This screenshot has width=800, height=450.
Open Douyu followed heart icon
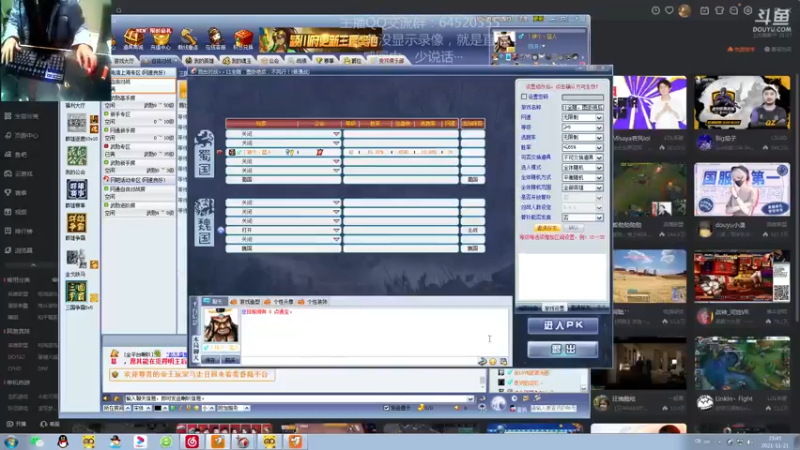click(x=669, y=10)
